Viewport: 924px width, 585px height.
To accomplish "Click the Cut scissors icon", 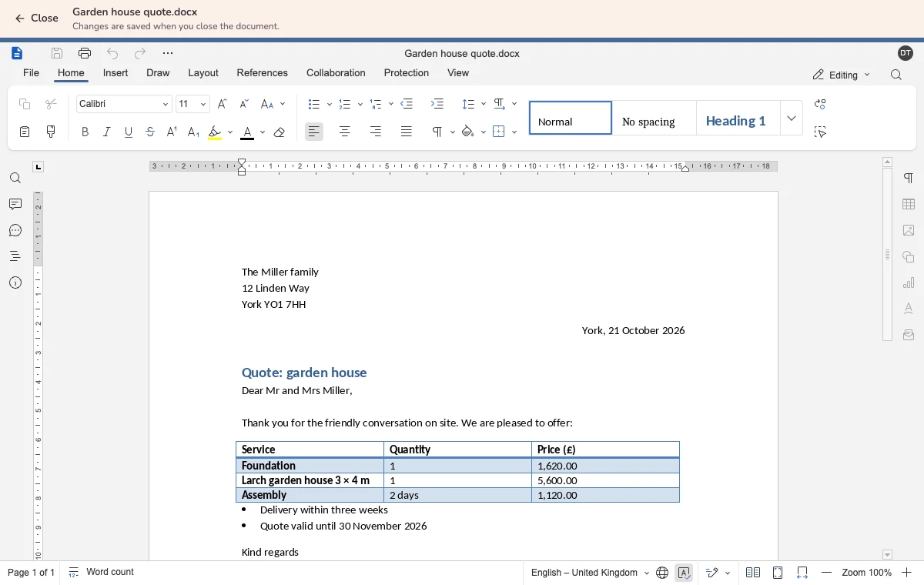I will pos(51,104).
